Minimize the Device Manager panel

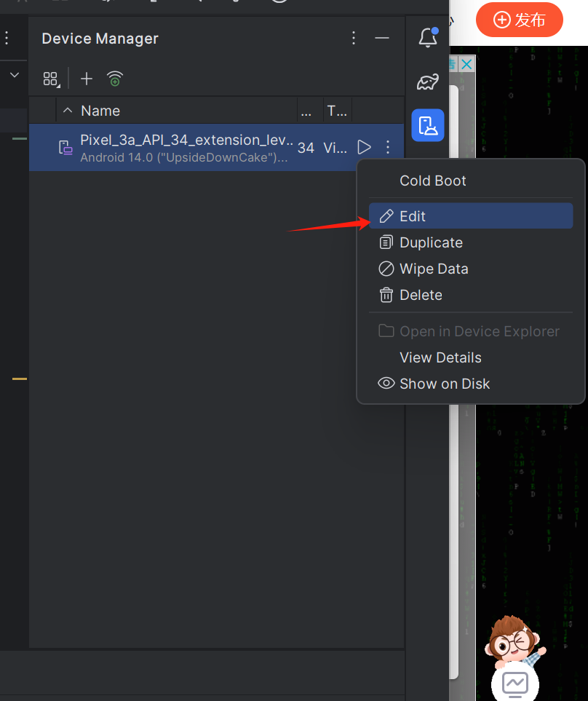click(381, 38)
